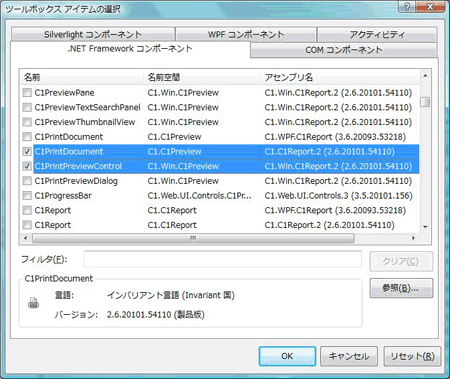Click the C1.Win.C1Preview namespace of C1PreviewPane
The width and height of the screenshot is (450, 379).
coord(183,92)
